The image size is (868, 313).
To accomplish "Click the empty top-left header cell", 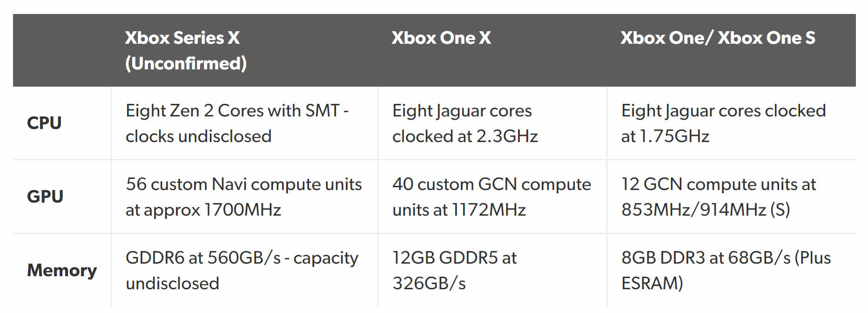I will pos(62,50).
